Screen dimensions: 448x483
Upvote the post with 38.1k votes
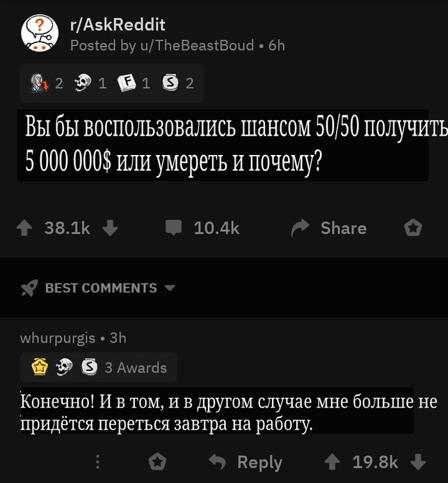[24, 229]
